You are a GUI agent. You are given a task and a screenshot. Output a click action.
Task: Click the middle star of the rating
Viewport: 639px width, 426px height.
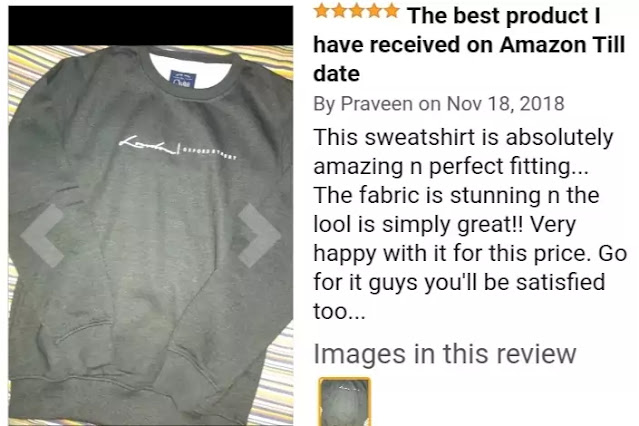(x=357, y=11)
